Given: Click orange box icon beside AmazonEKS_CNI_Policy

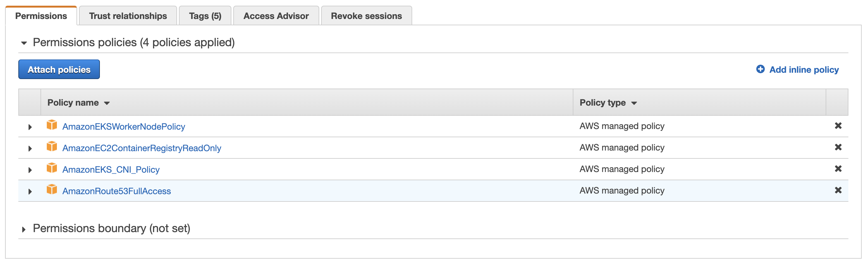Looking at the screenshot, I should [52, 168].
